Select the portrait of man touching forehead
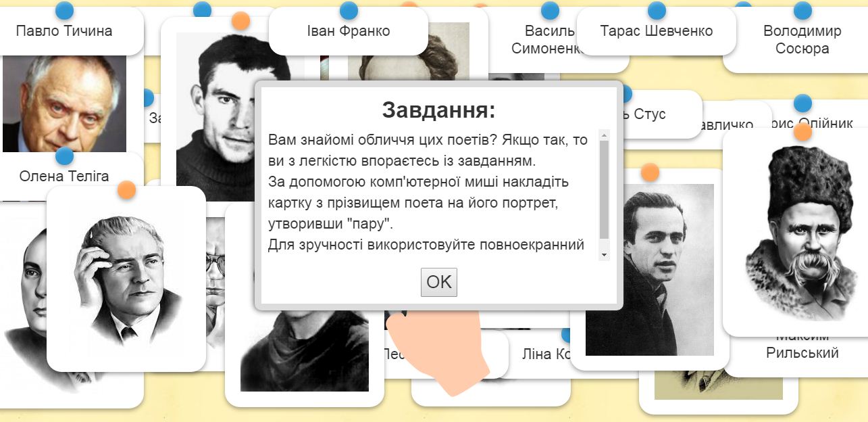This screenshot has height=422, width=868. click(126, 279)
